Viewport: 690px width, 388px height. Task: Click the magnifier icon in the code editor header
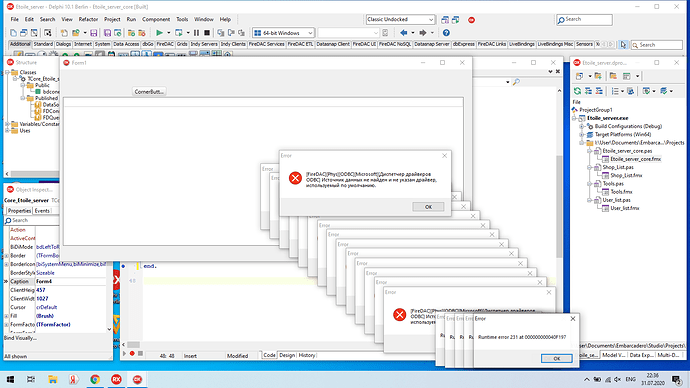(516, 82)
